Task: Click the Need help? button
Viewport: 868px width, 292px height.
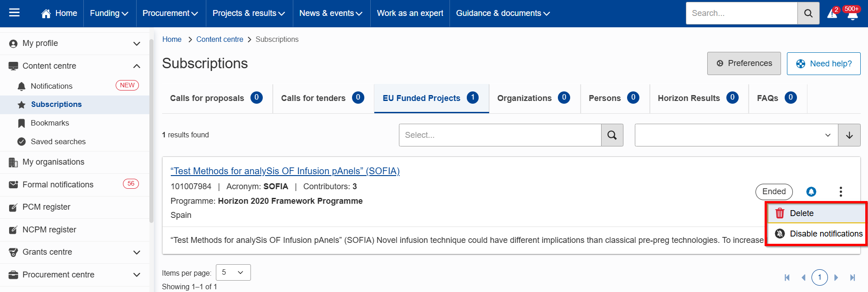Action: pos(824,64)
